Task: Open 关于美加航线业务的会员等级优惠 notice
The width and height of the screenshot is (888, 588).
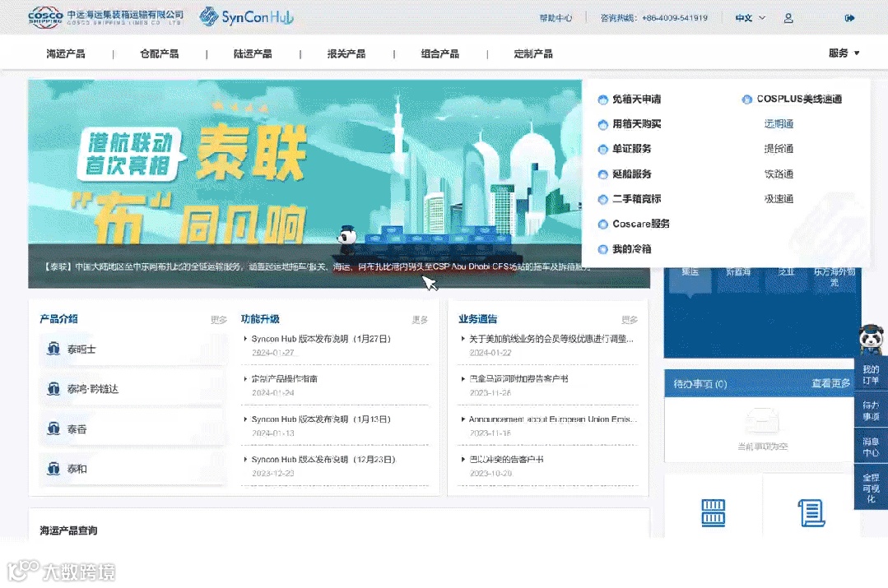Action: 551,339
